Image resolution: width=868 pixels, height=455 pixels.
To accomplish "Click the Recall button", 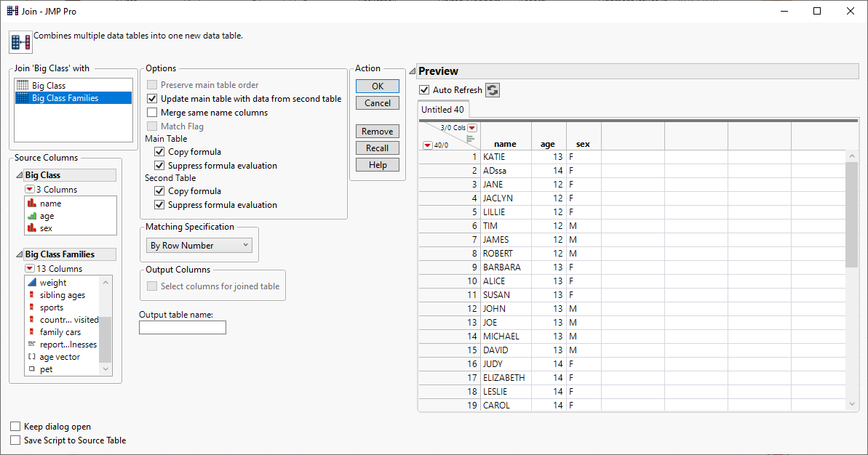I will tap(377, 148).
